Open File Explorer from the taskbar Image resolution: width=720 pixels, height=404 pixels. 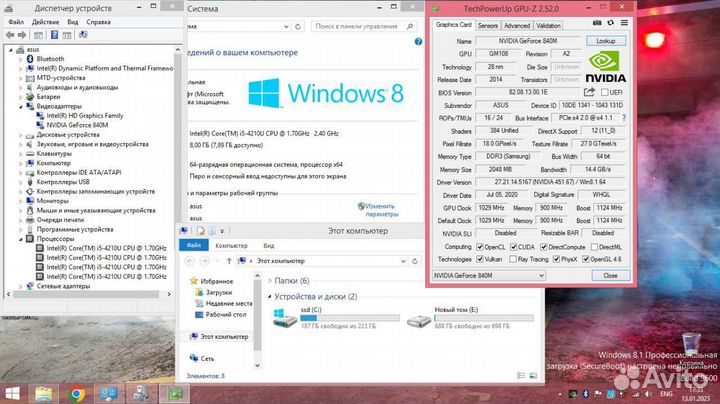pyautogui.click(x=44, y=393)
